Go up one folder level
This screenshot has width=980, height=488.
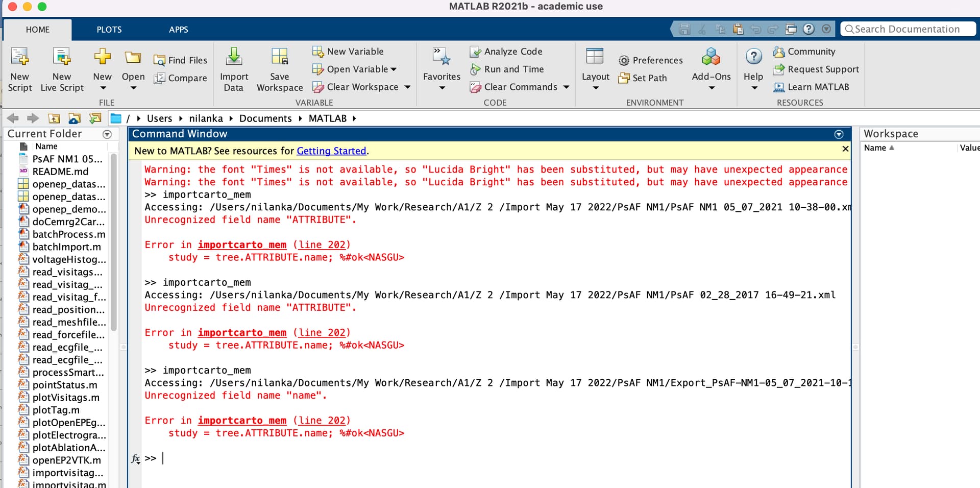(54, 118)
